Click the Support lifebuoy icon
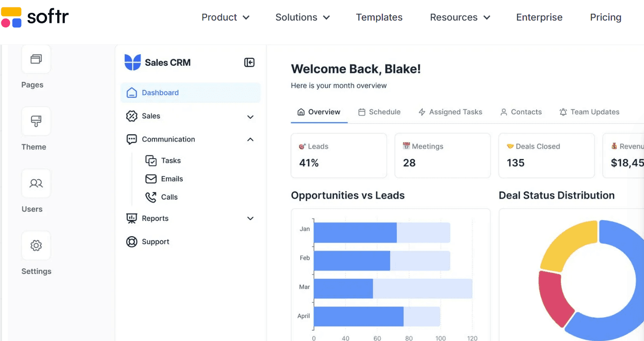This screenshot has height=341, width=644. click(x=132, y=242)
